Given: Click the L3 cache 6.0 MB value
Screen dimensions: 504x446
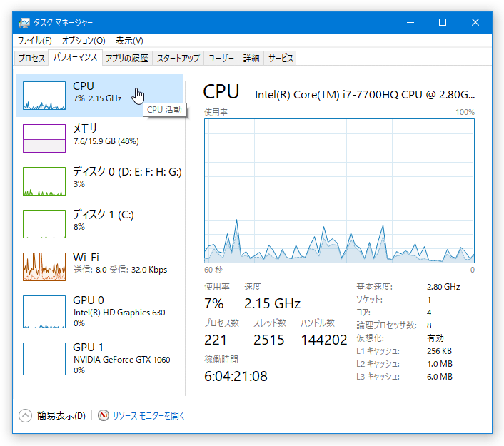Looking at the screenshot, I should pos(439,377).
